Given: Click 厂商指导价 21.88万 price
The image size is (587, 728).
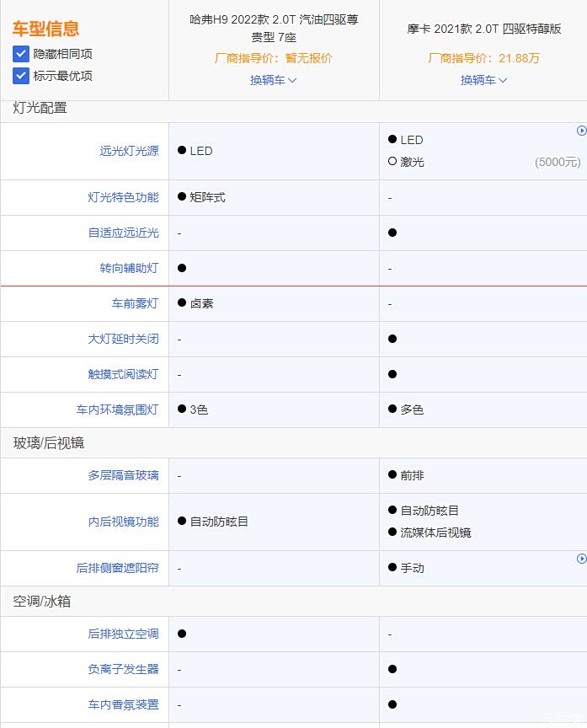Looking at the screenshot, I should (483, 58).
